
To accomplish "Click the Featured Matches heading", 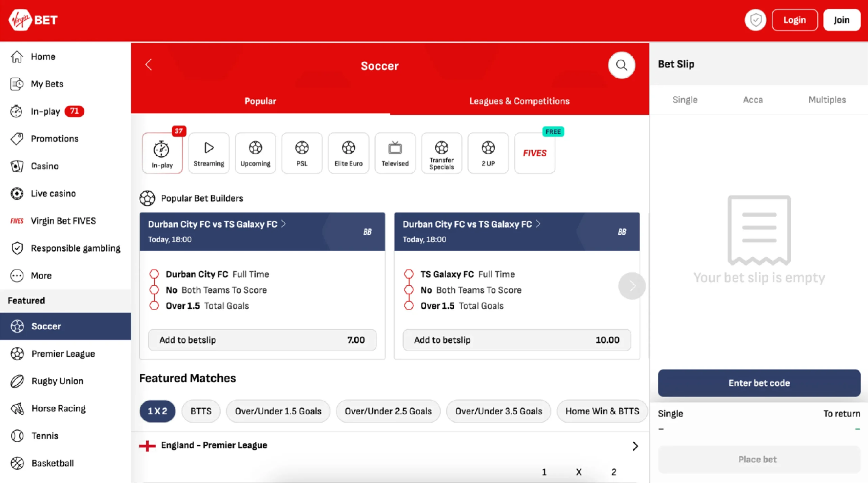I will pos(188,378).
